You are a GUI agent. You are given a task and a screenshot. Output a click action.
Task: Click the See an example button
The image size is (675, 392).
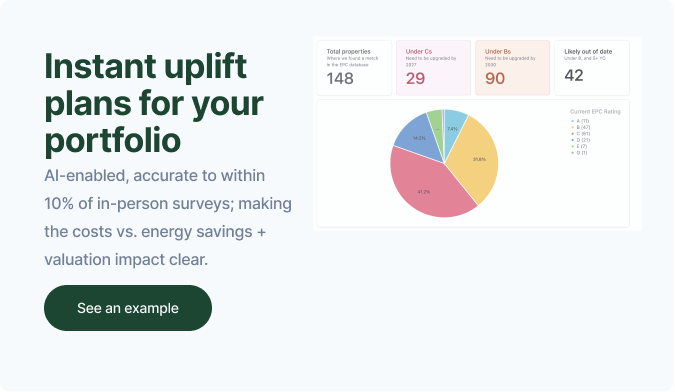(128, 308)
